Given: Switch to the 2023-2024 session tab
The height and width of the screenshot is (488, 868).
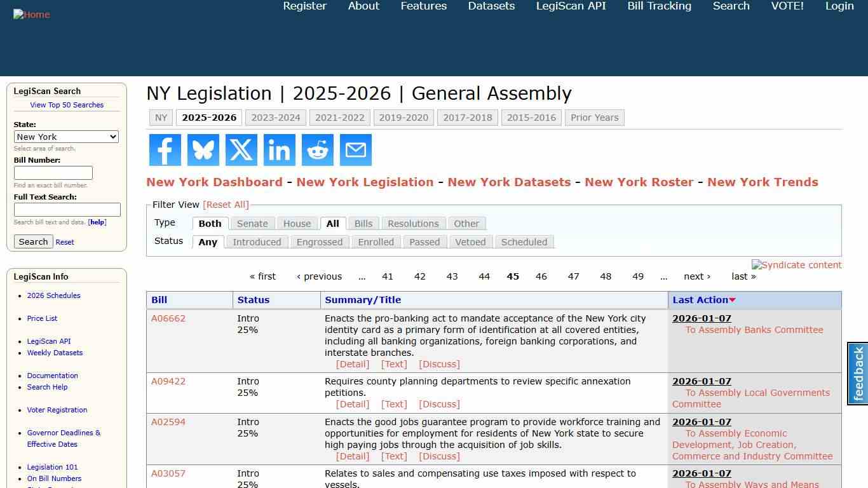Looking at the screenshot, I should (276, 118).
